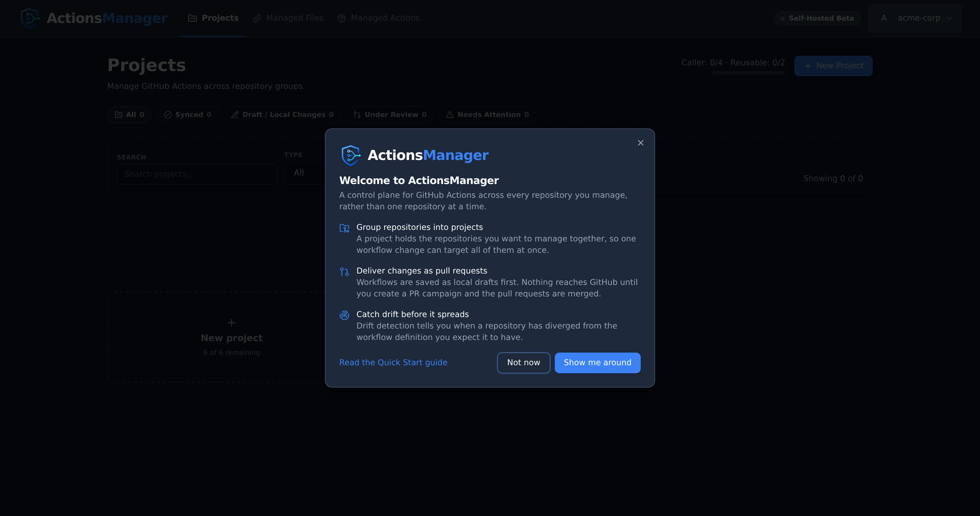Open the Read the Quick Start guide link
Viewport: 980px width, 516px height.
(393, 362)
